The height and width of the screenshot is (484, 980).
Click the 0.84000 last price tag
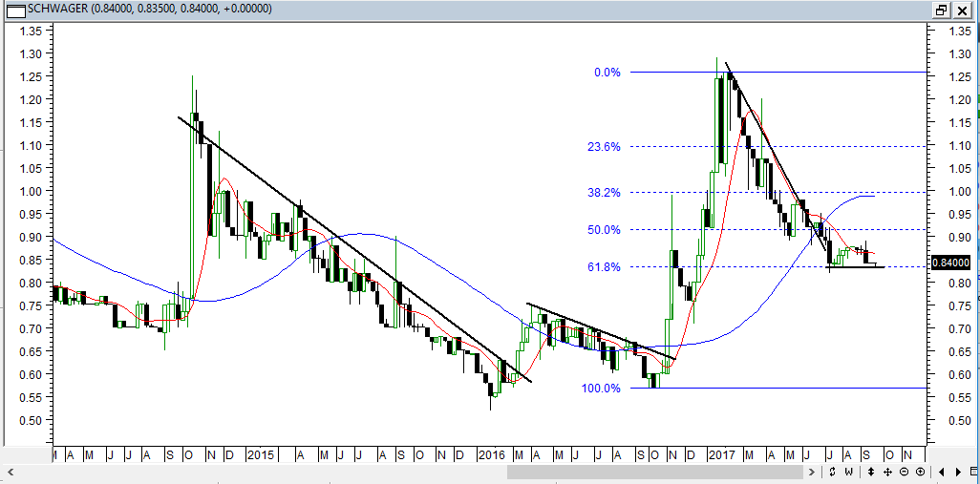[950, 263]
